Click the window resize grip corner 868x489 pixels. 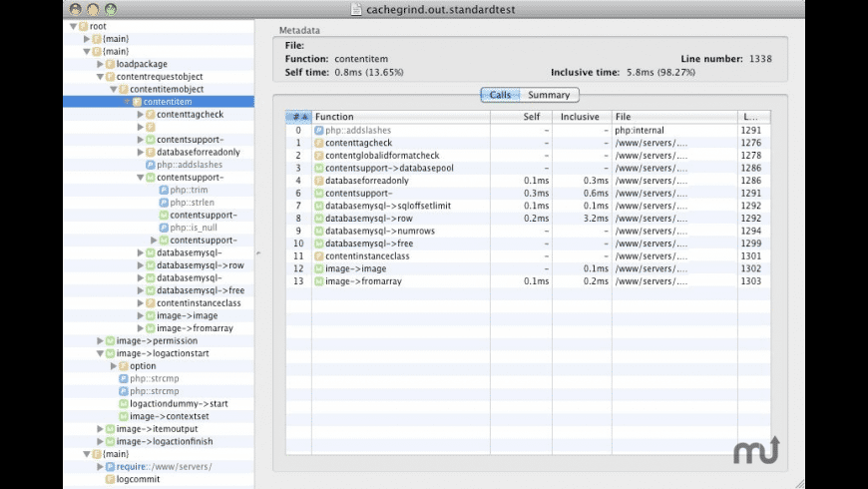[x=799, y=483]
